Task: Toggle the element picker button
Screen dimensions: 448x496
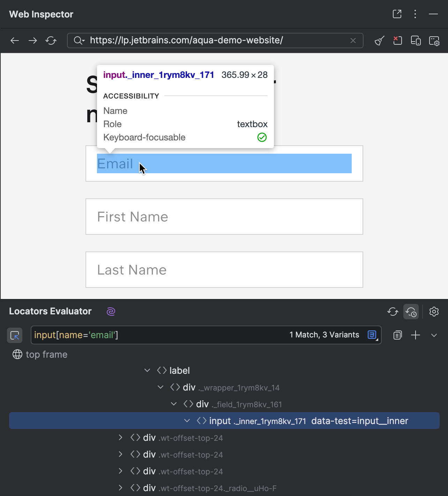Action: pyautogui.click(x=15, y=335)
